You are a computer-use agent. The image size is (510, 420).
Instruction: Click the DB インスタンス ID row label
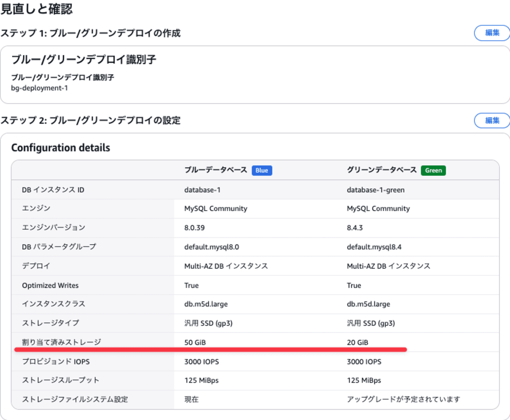pyautogui.click(x=53, y=190)
